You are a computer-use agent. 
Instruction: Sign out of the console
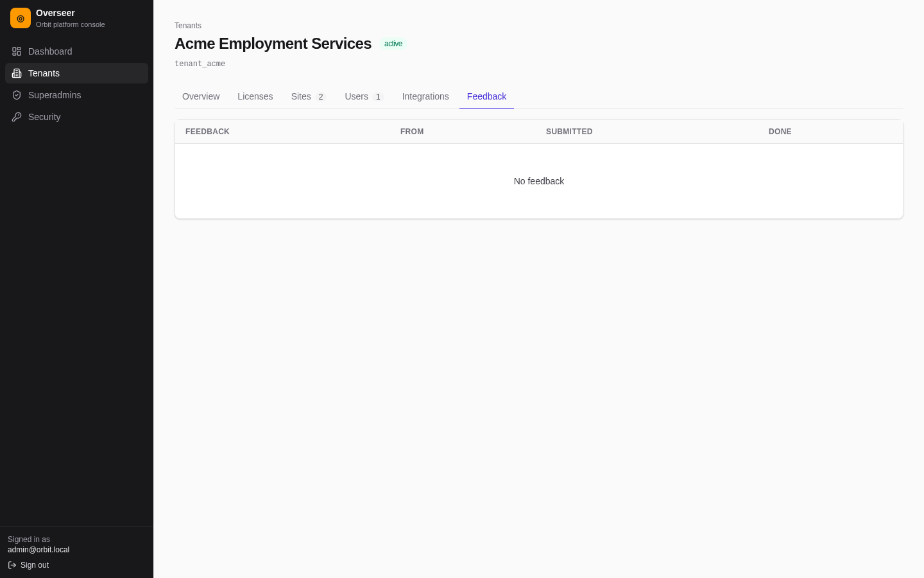28,565
